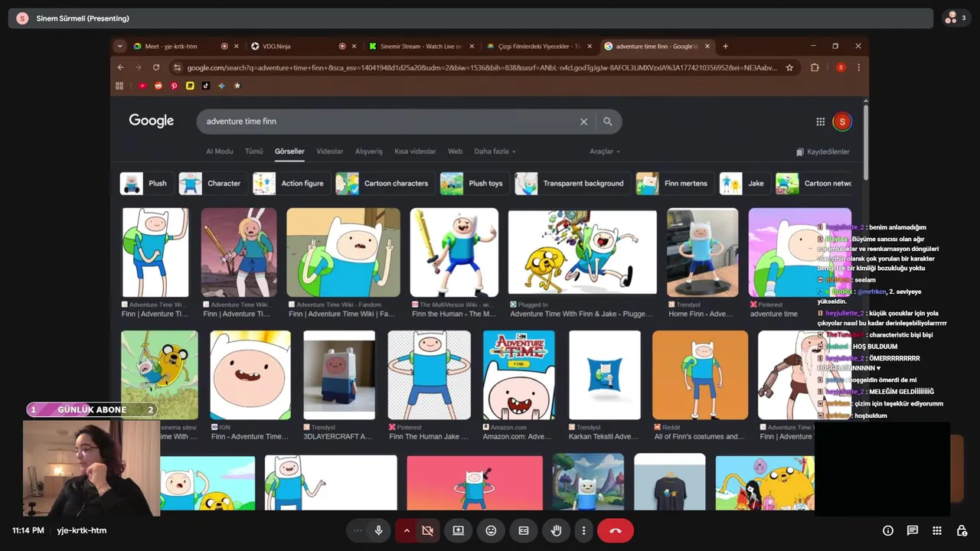
Task: Open the Meet chat panel
Action: (x=913, y=530)
